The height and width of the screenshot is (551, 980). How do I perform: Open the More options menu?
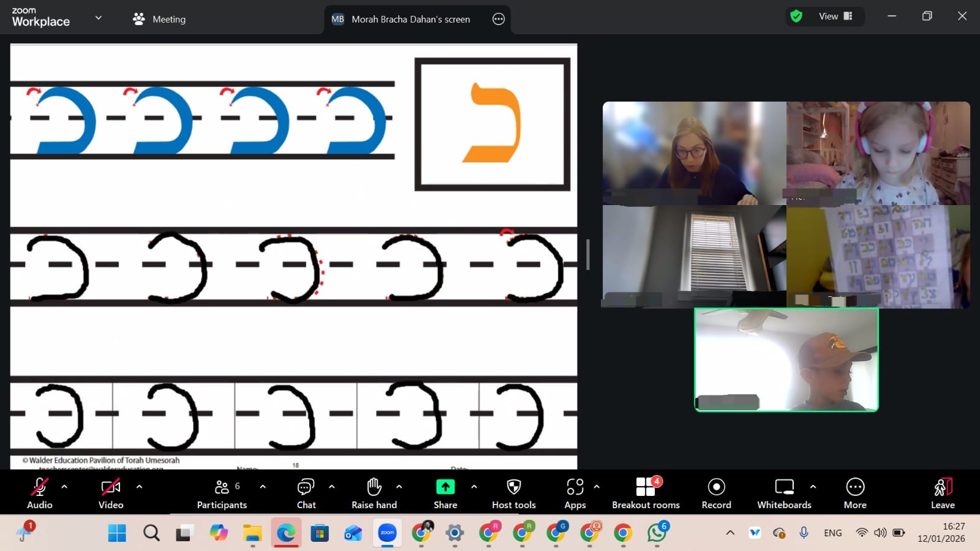(x=855, y=493)
